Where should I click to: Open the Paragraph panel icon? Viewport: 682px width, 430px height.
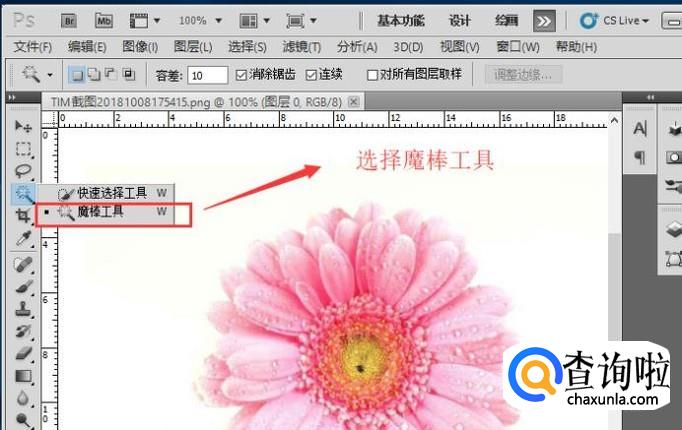(640, 157)
